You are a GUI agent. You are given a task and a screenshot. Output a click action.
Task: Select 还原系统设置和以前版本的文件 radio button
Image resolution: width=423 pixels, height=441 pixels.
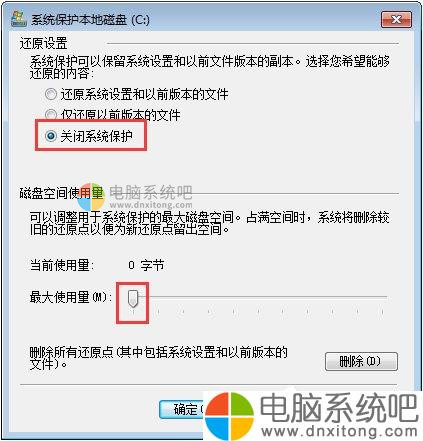coord(51,94)
